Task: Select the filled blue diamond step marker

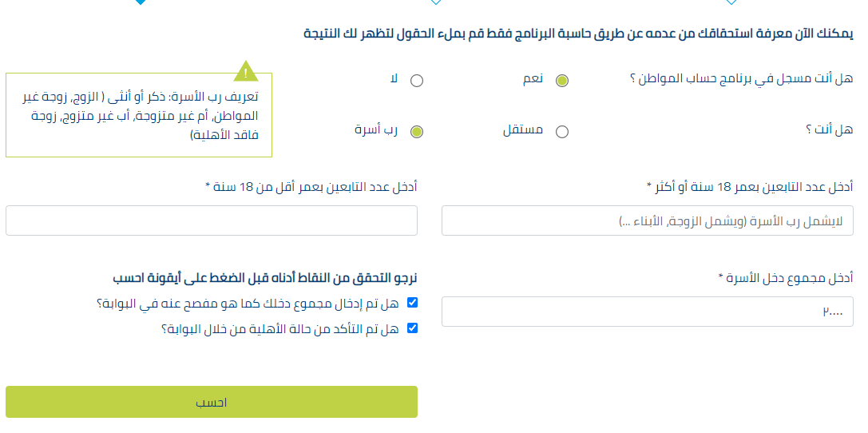Action: pyautogui.click(x=141, y=2)
